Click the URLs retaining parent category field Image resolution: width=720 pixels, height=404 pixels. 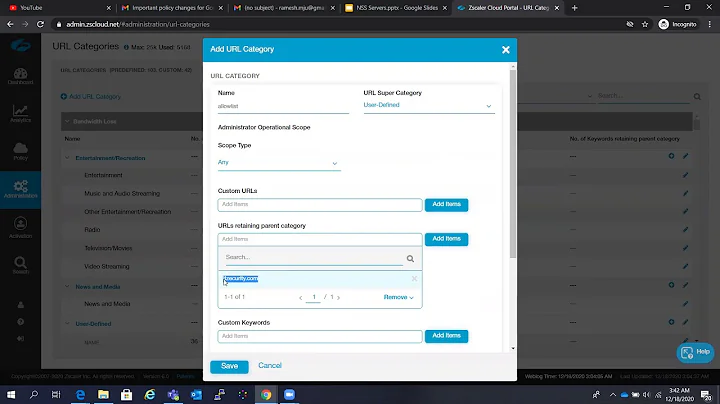(x=320, y=239)
